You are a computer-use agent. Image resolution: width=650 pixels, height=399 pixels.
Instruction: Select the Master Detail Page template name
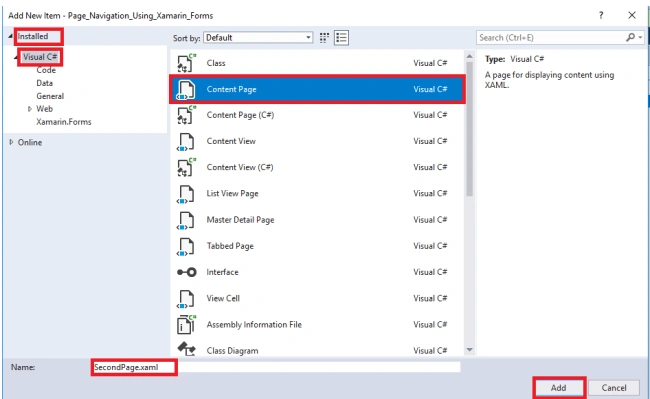(240, 220)
